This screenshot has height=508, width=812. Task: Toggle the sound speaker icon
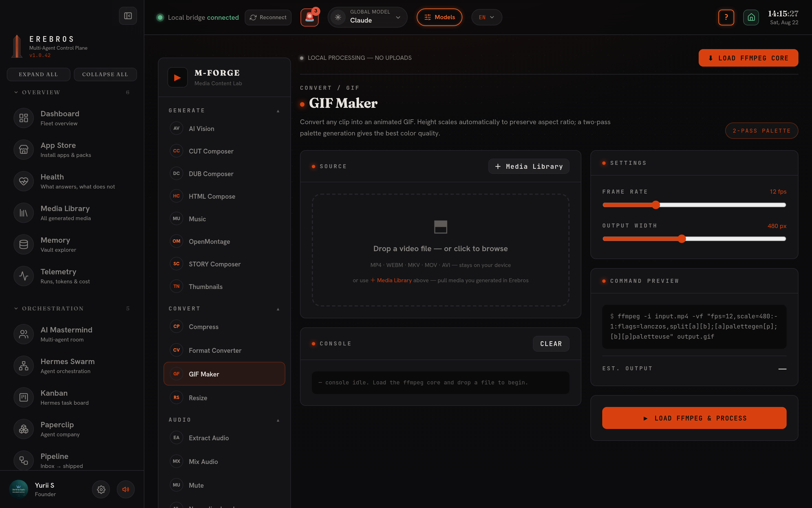(x=126, y=489)
